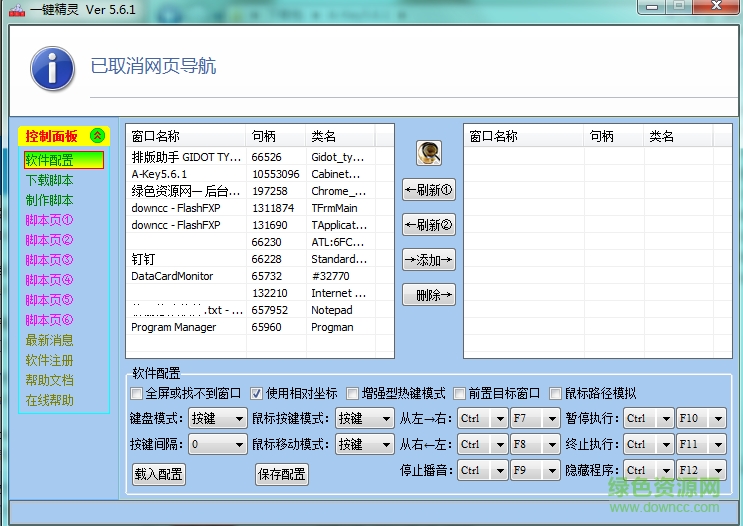Click the 删除→ button
Viewport: 743px width, 526px height.
point(428,295)
